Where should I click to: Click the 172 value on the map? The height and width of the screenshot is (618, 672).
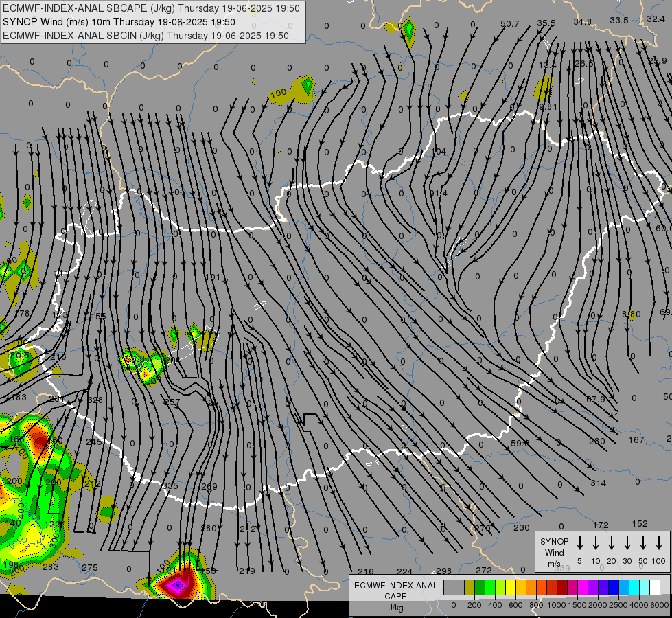click(601, 525)
